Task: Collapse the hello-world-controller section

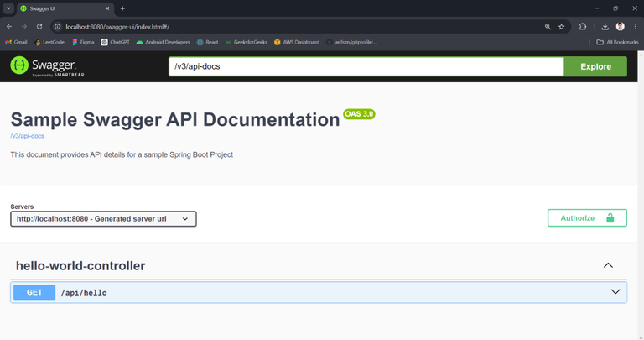Action: [608, 266]
